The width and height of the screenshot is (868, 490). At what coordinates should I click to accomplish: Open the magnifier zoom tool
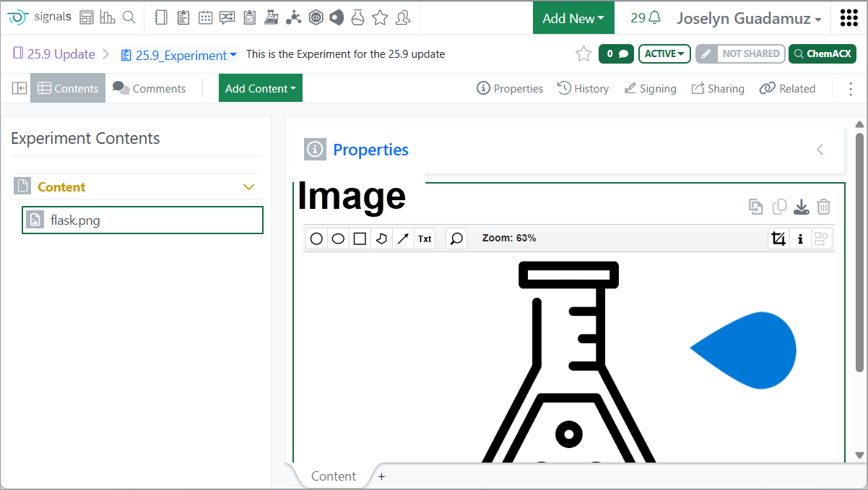point(456,239)
